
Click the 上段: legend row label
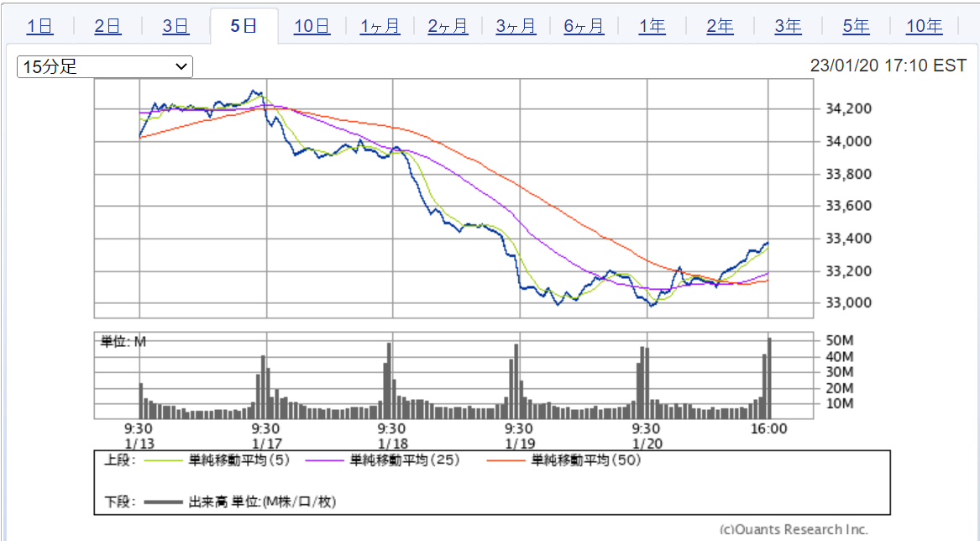[119, 460]
